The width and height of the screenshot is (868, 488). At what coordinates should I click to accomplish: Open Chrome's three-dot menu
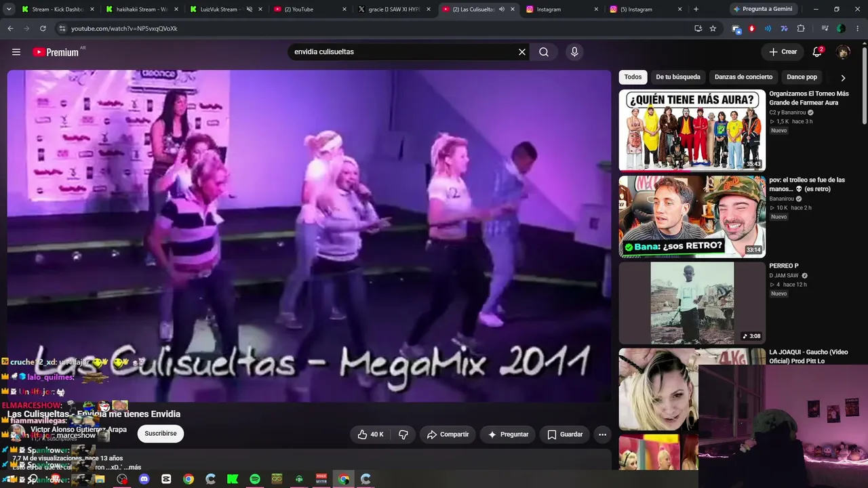pyautogui.click(x=857, y=28)
